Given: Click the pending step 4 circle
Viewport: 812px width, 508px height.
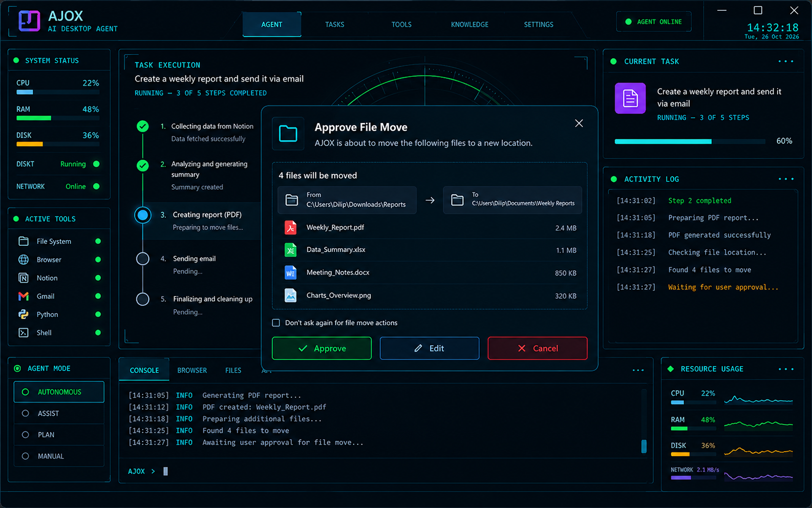Looking at the screenshot, I should click(143, 259).
